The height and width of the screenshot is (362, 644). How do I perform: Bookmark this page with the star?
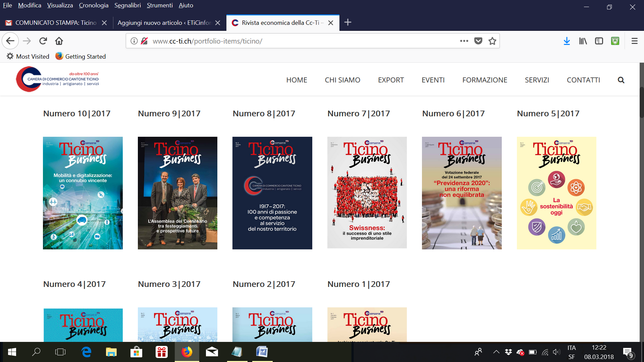coord(492,41)
